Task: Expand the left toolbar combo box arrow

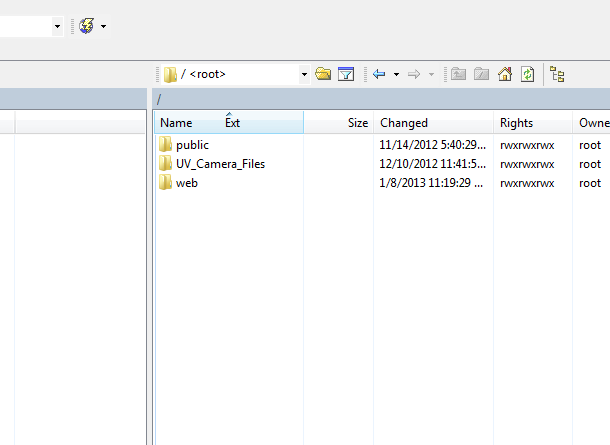Action: tap(57, 26)
